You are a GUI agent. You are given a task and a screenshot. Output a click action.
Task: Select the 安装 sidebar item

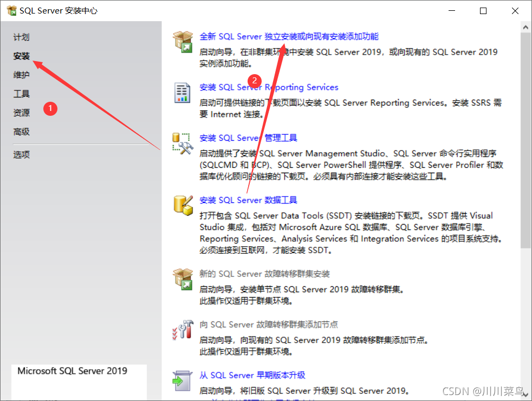coord(21,56)
